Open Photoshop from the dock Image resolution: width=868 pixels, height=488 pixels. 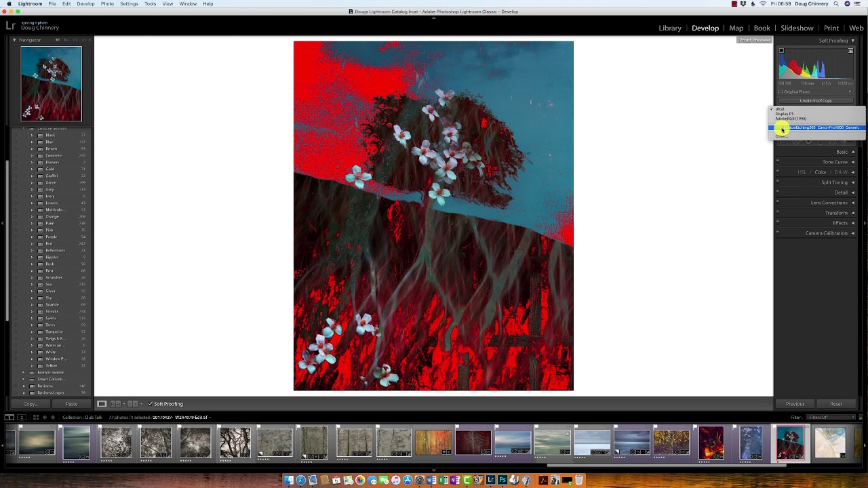(x=502, y=480)
